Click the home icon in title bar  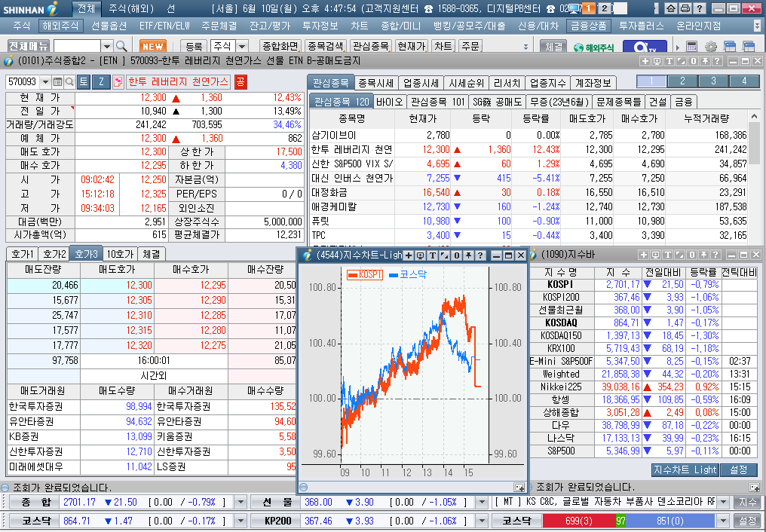pos(671,8)
